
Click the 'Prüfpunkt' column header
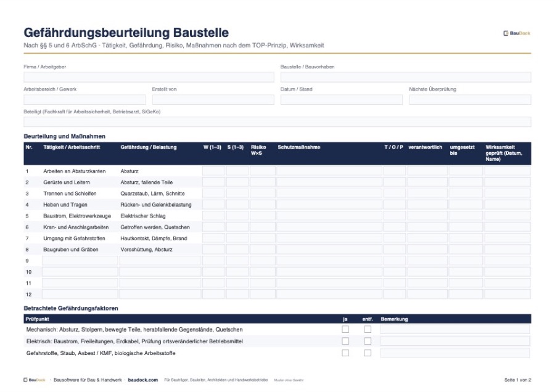click(37, 319)
